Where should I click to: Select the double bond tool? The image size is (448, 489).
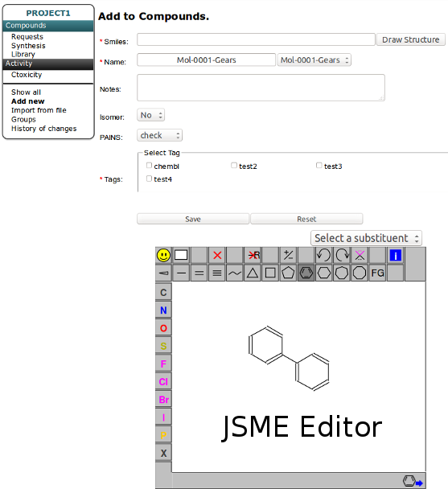199,273
